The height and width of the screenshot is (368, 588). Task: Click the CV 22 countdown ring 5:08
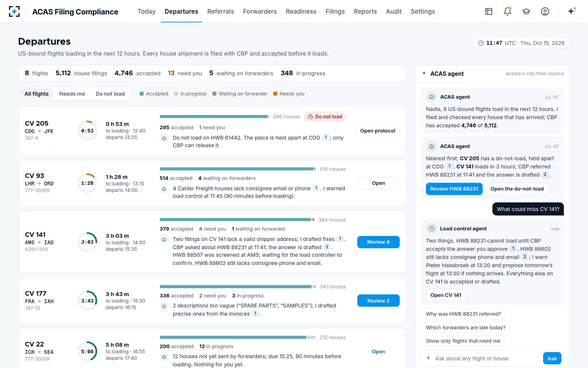click(87, 352)
